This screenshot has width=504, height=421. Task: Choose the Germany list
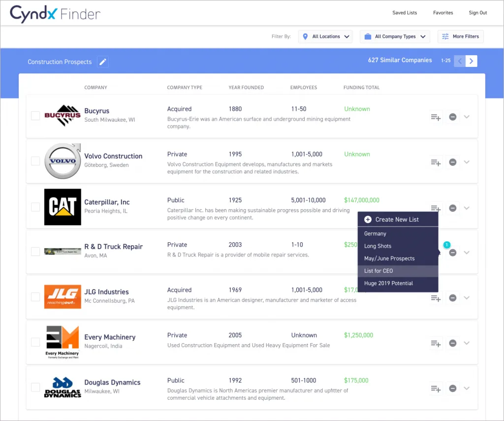[398, 233]
